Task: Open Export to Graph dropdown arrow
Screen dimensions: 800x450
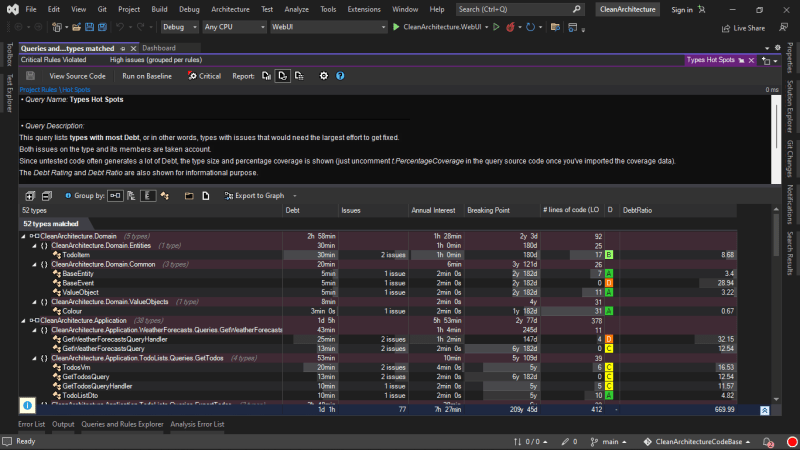Action: pyautogui.click(x=294, y=196)
